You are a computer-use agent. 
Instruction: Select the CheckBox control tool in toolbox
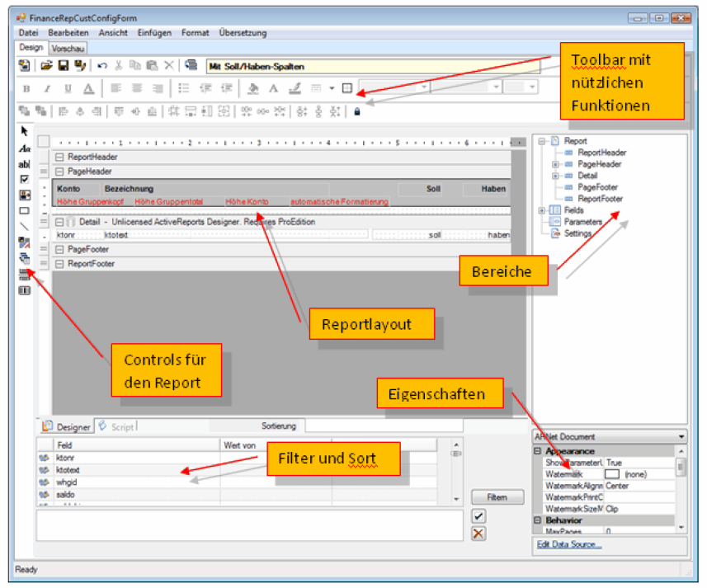click(24, 179)
